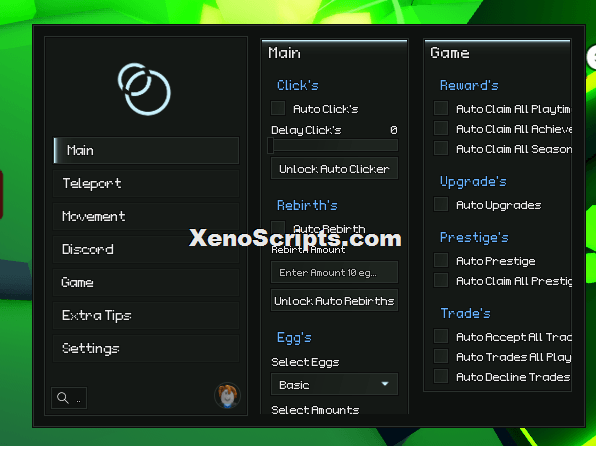Screen dimensions: 596x476
Task: Click the Trade's section heading
Action: (x=466, y=313)
